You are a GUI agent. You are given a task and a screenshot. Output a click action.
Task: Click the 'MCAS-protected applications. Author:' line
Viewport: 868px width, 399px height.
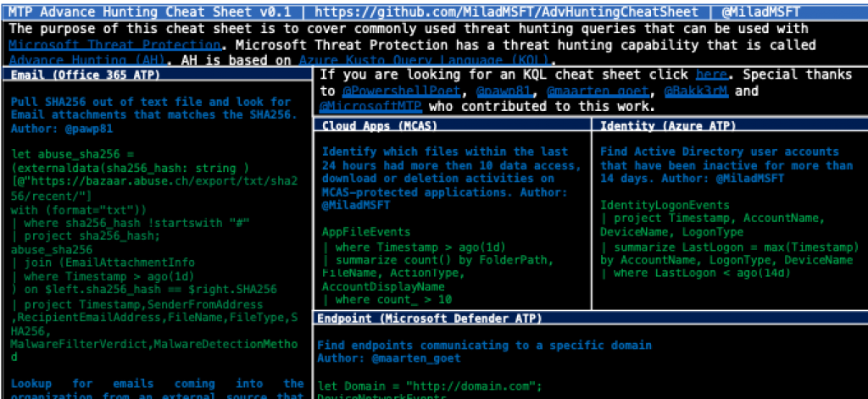(444, 192)
